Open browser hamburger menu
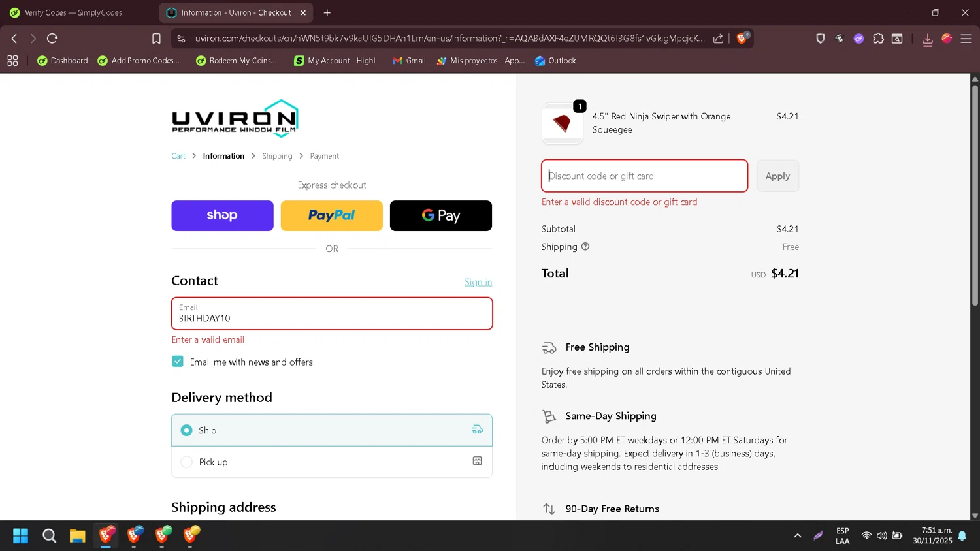The height and width of the screenshot is (551, 980). [x=966, y=39]
